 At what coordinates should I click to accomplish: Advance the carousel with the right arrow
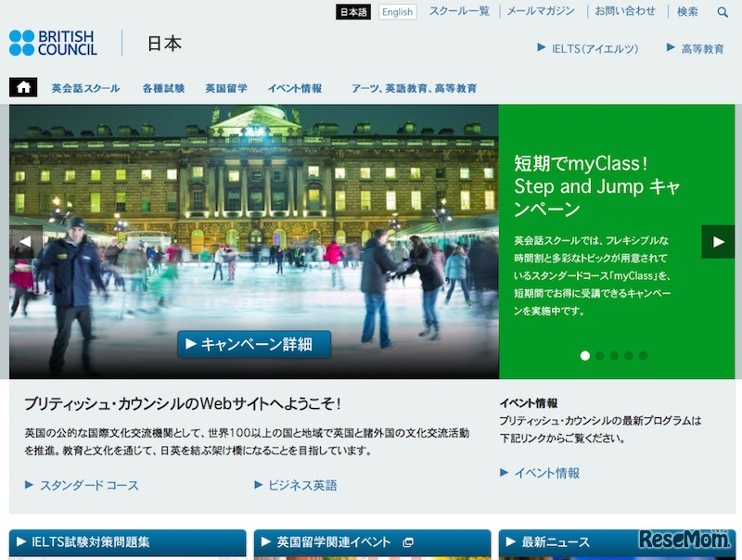coord(717,241)
